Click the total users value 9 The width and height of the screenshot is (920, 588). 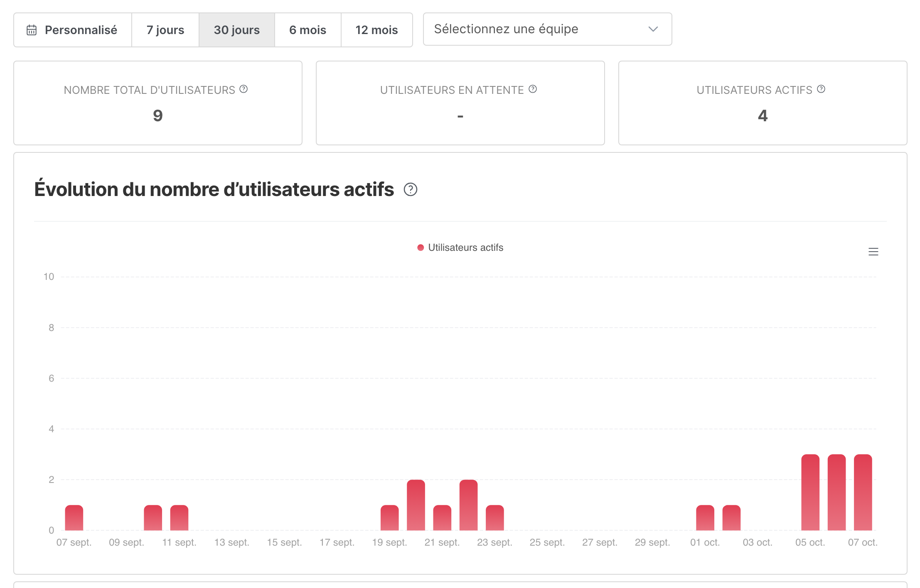(158, 115)
